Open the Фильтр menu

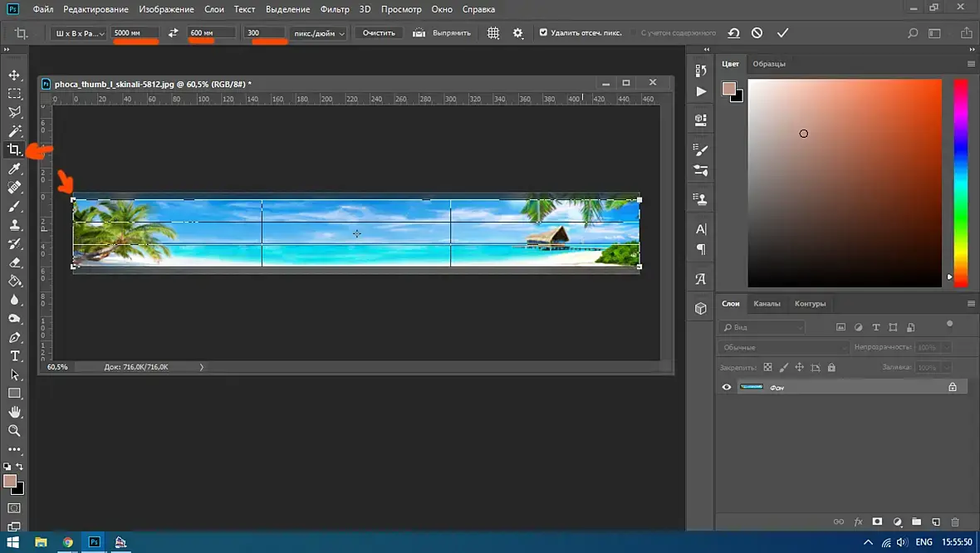click(335, 9)
